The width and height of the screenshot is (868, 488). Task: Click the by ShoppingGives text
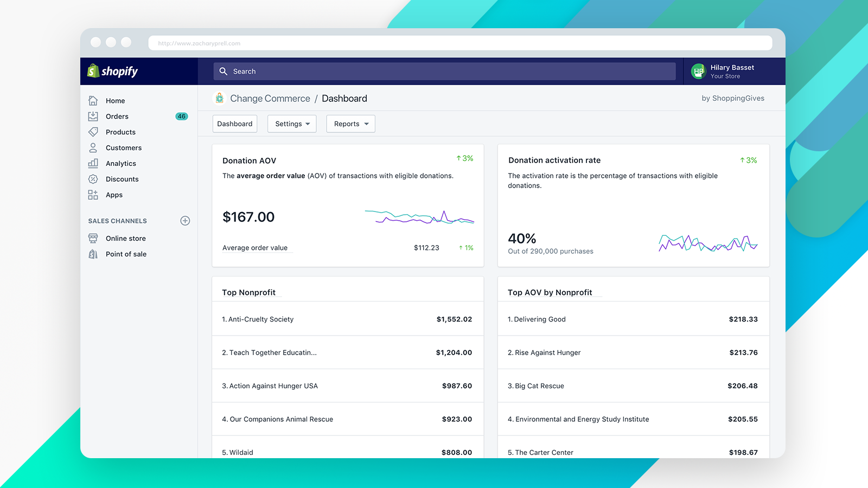click(733, 98)
